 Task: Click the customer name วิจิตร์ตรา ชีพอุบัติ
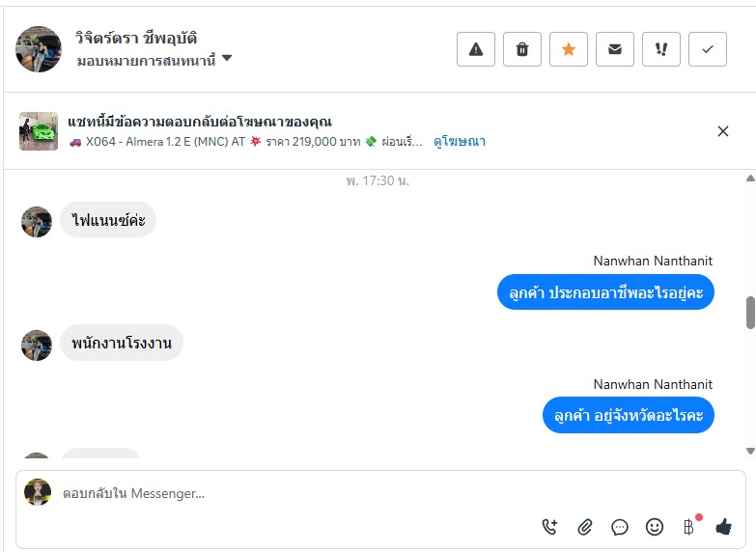tap(136, 39)
